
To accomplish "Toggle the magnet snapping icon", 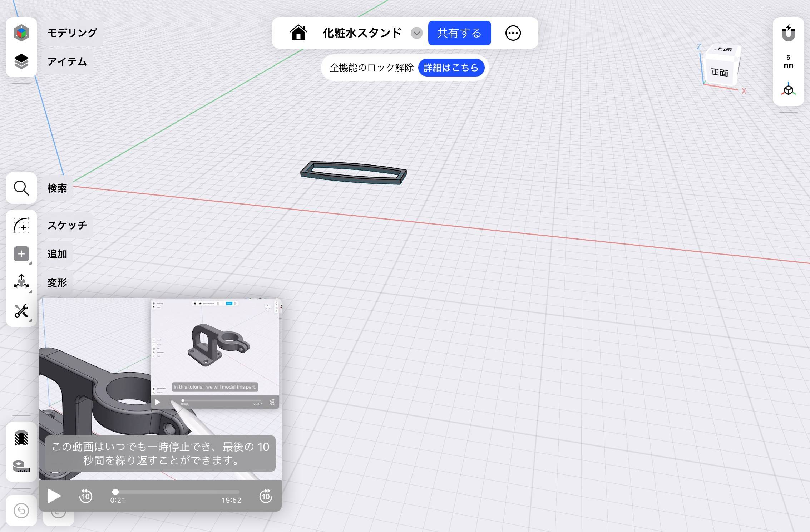I will [x=788, y=34].
